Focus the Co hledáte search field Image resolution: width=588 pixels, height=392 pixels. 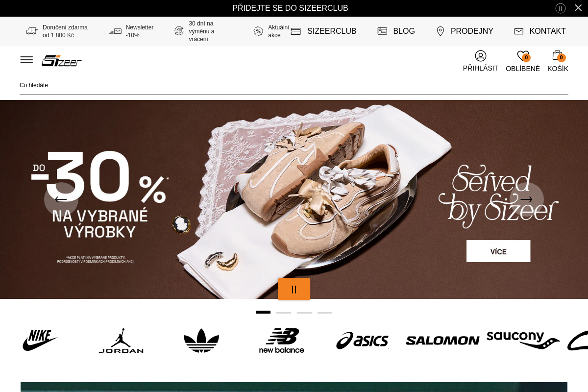[x=294, y=85]
